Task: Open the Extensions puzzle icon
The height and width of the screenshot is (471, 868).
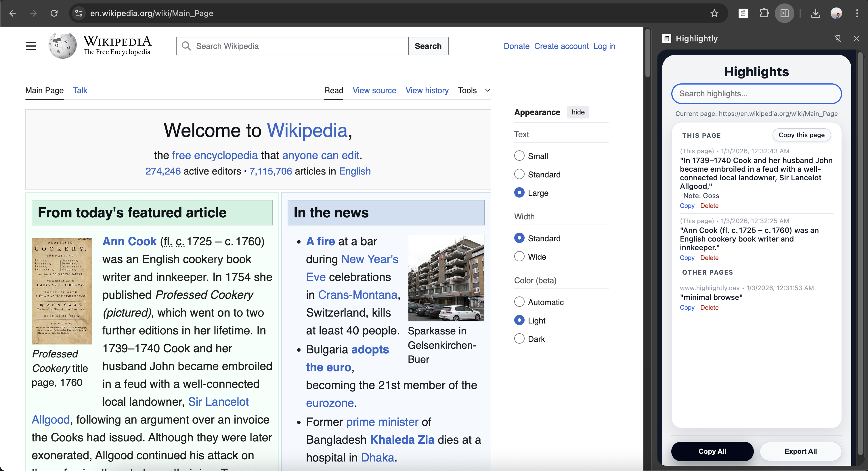Action: (764, 13)
